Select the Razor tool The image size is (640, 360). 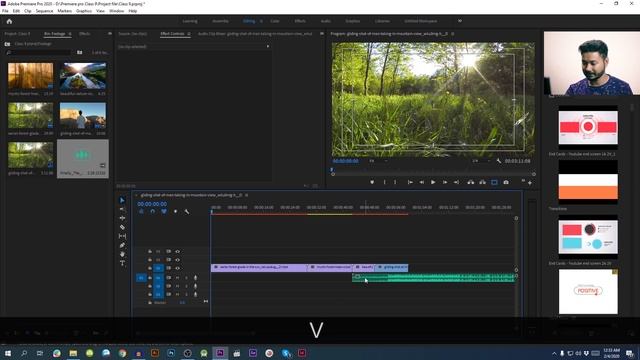point(122,227)
